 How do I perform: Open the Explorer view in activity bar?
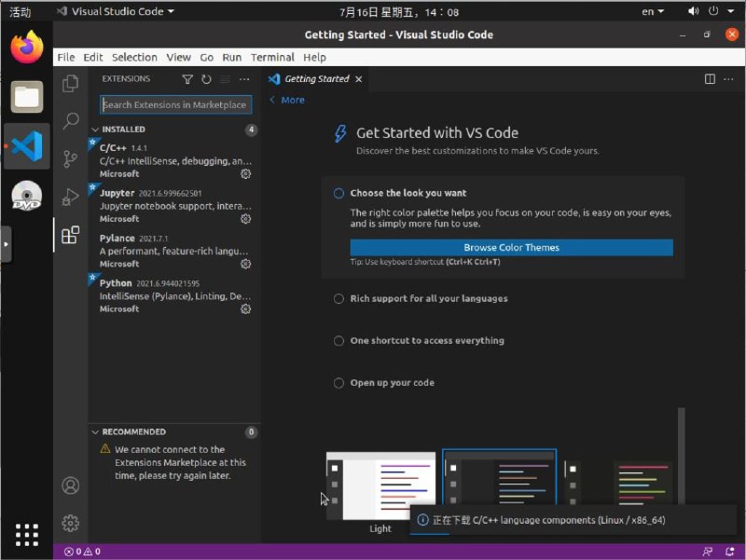(x=70, y=84)
